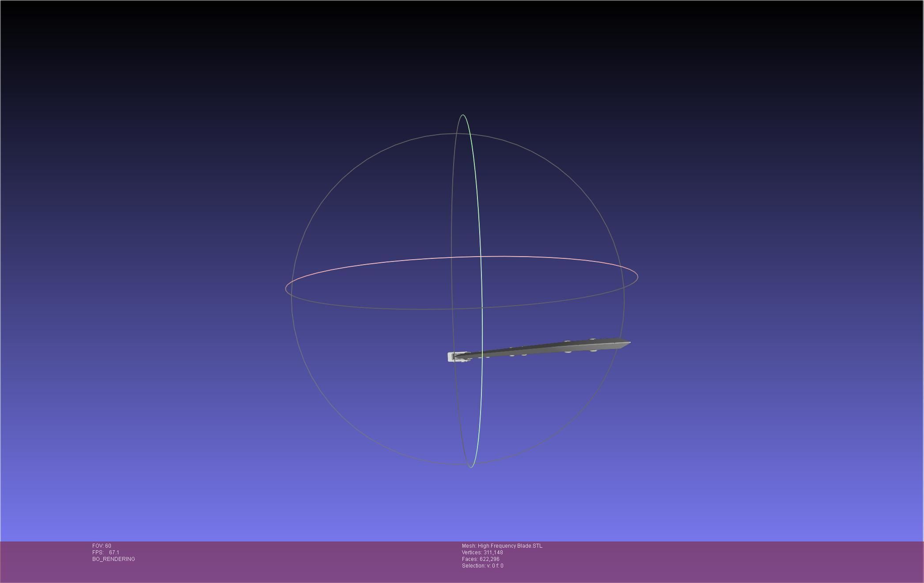
Task: Click the rivet bump near the blade tip
Action: 593,340
